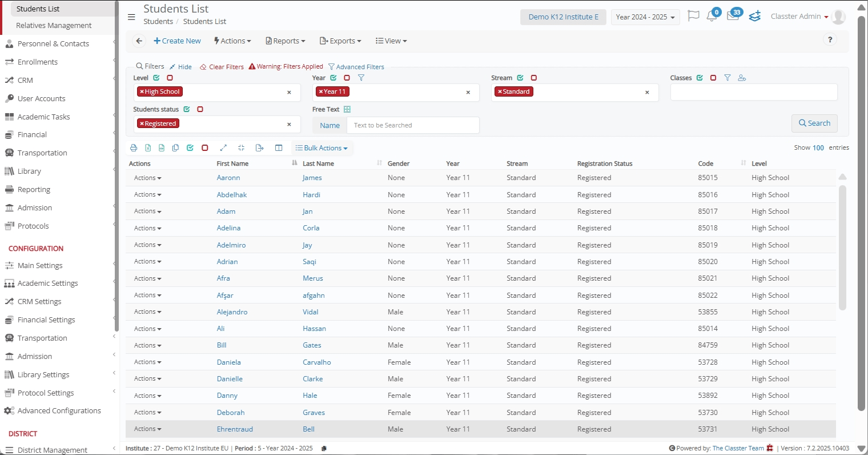Click the column layout icon before Bulk Actions
The height and width of the screenshot is (455, 868).
pos(279,148)
